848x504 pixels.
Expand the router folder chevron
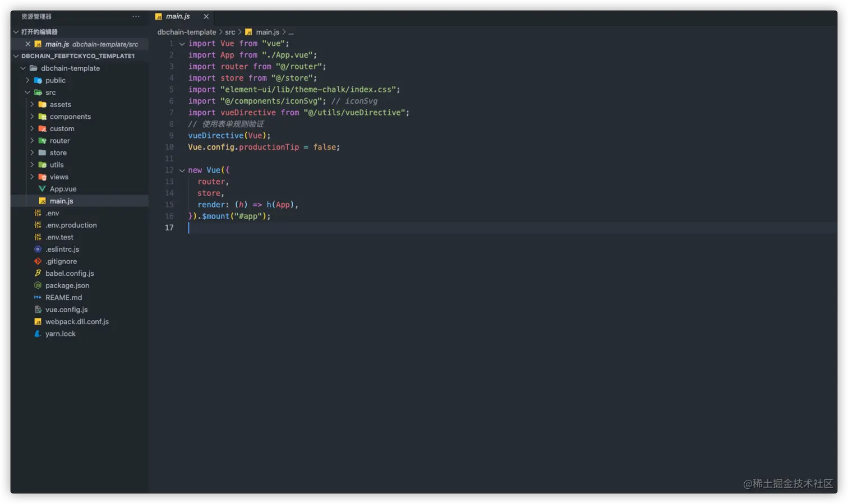pos(32,141)
